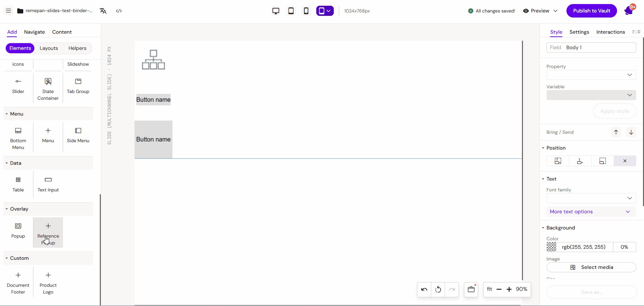
Task: Switch to Elements pill
Action: pyautogui.click(x=20, y=48)
